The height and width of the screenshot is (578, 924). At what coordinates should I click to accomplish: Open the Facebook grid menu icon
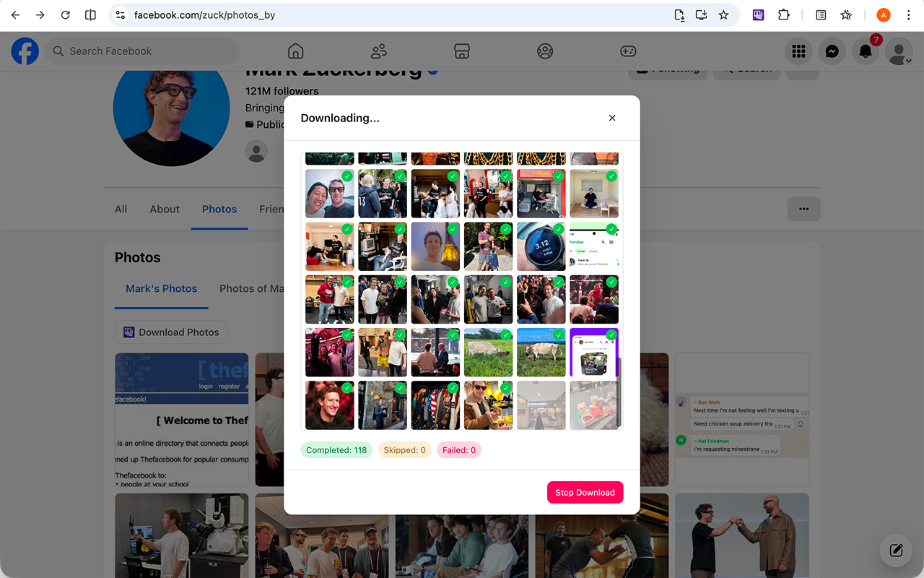coord(798,51)
